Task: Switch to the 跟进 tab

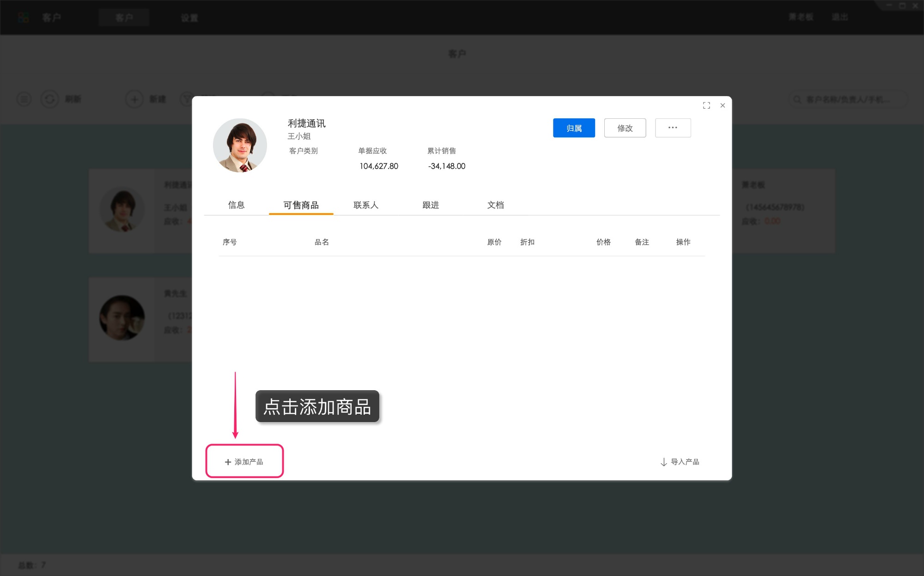Action: 430,205
